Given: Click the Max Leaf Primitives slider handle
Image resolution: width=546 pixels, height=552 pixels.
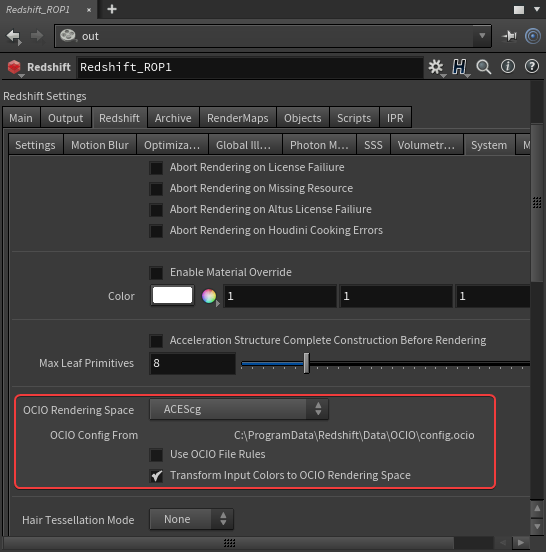Looking at the screenshot, I should tap(307, 363).
